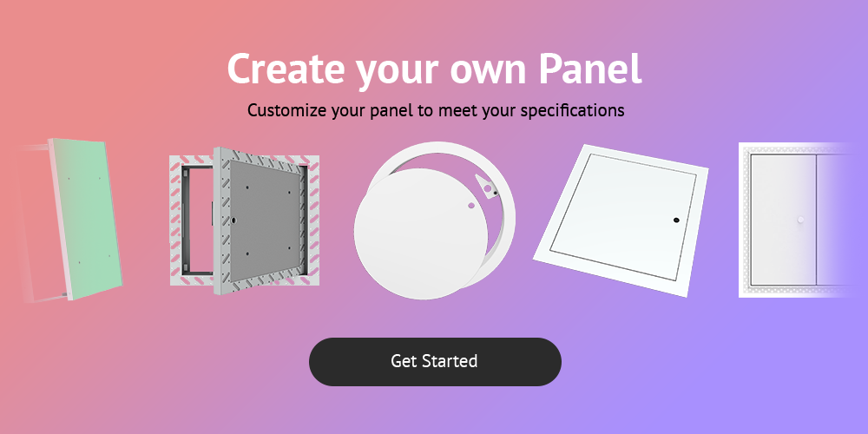Click the "Create your own Panel" heading

[x=435, y=69]
